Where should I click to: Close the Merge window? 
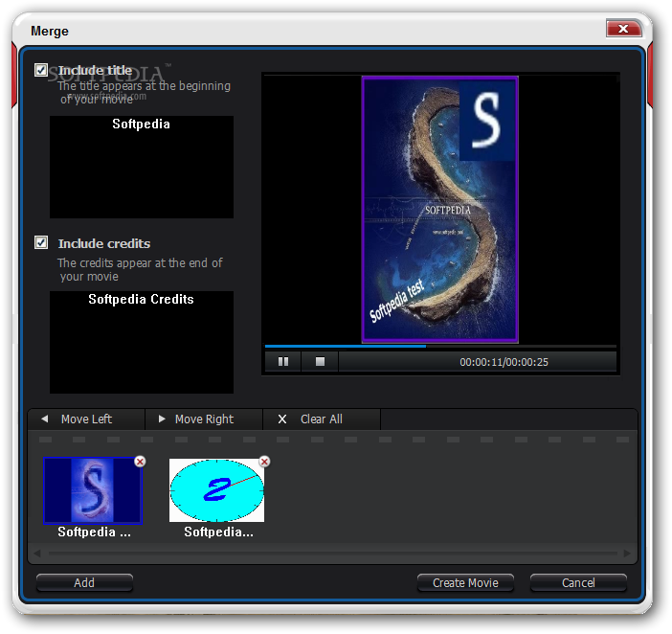pyautogui.click(x=623, y=29)
